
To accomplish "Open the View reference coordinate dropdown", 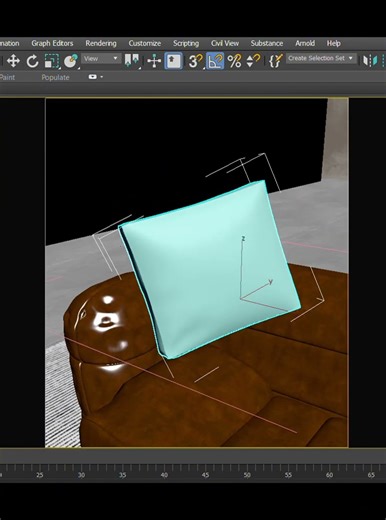I will tap(101, 59).
